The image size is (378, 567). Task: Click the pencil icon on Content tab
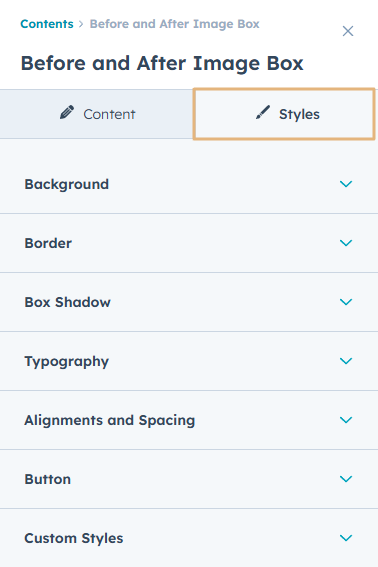67,112
